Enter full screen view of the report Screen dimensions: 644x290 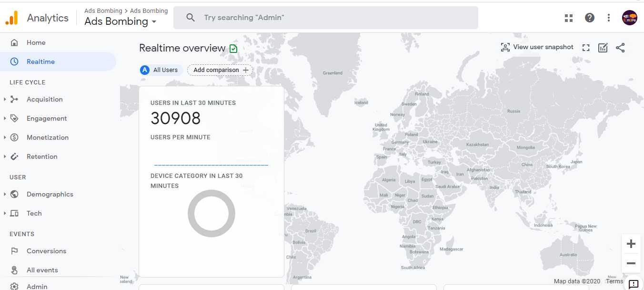(585, 47)
